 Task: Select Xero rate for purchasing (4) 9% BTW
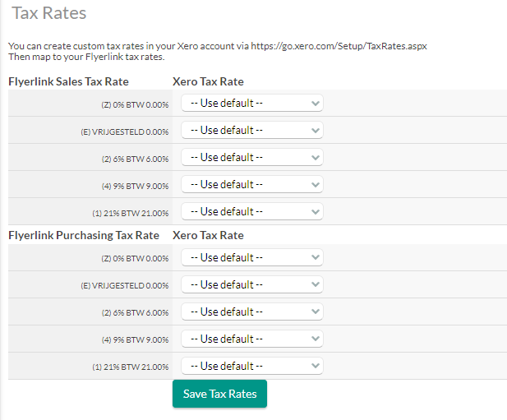(x=252, y=339)
